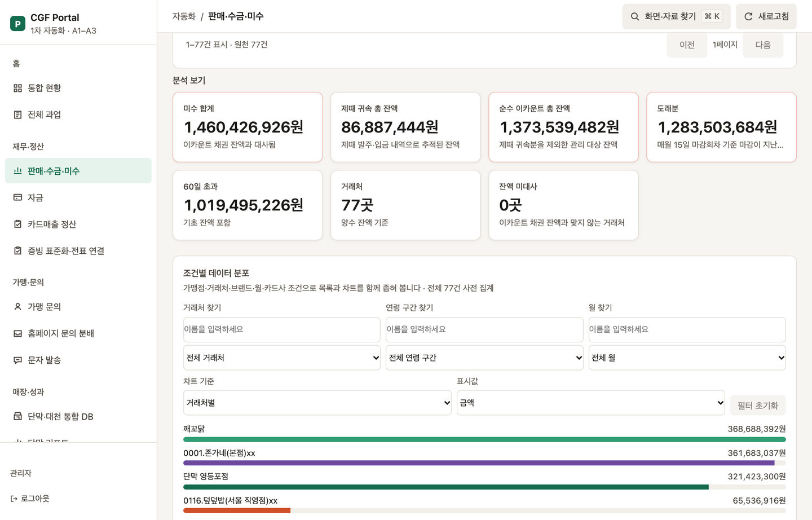812x520 pixels.
Task: Log out via 로그아웃 link
Action: point(30,499)
